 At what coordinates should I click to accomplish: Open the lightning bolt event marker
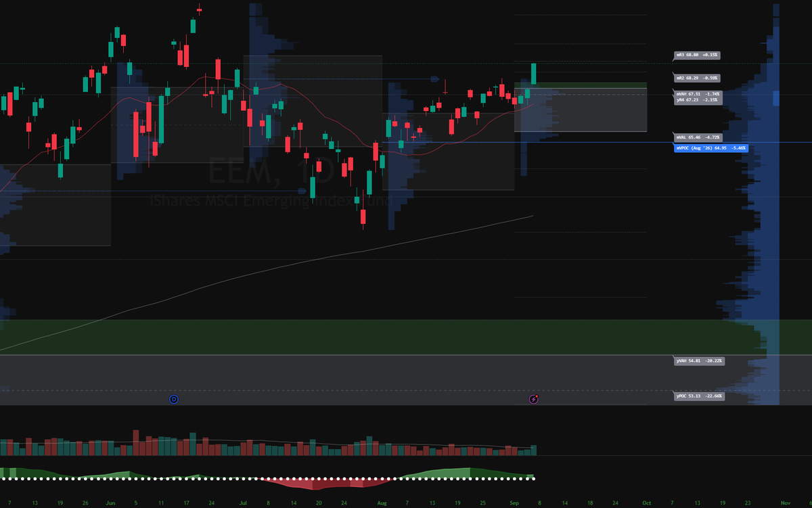pos(534,400)
